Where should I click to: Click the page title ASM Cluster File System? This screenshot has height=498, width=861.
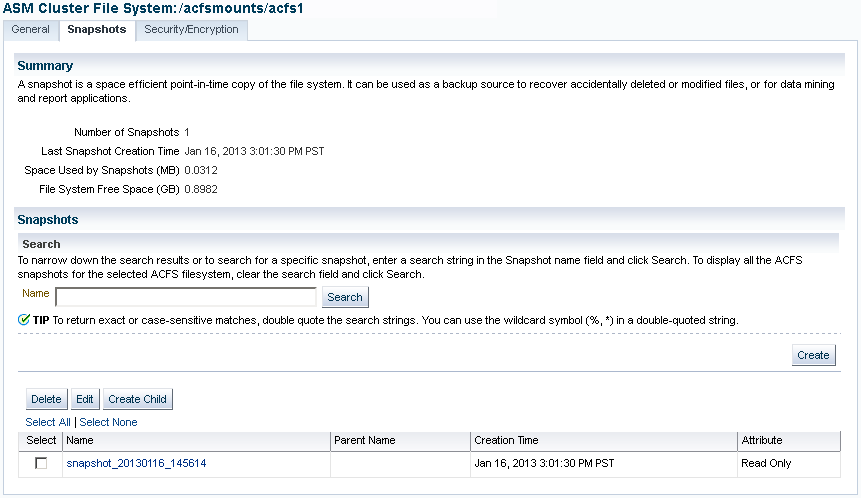(x=153, y=8)
